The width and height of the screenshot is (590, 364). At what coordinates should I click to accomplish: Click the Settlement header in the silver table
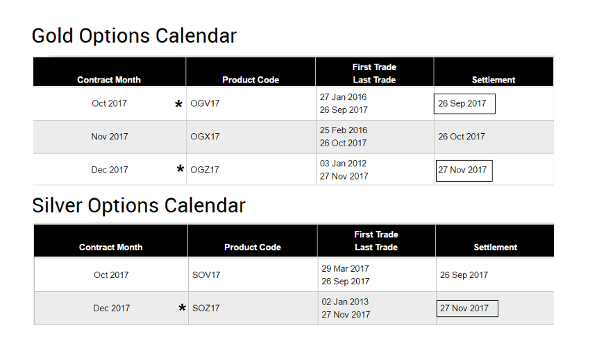point(496,248)
